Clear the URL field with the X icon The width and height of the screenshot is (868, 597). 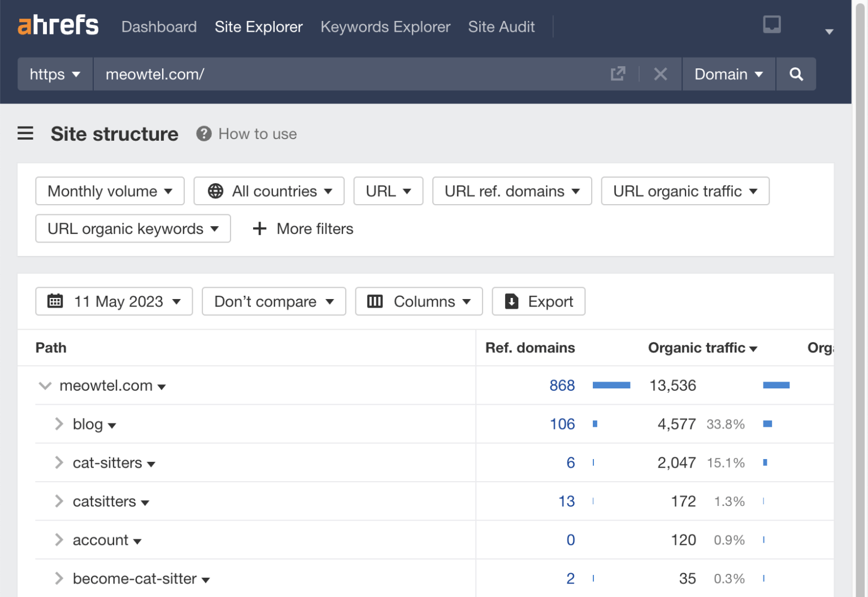pyautogui.click(x=660, y=73)
